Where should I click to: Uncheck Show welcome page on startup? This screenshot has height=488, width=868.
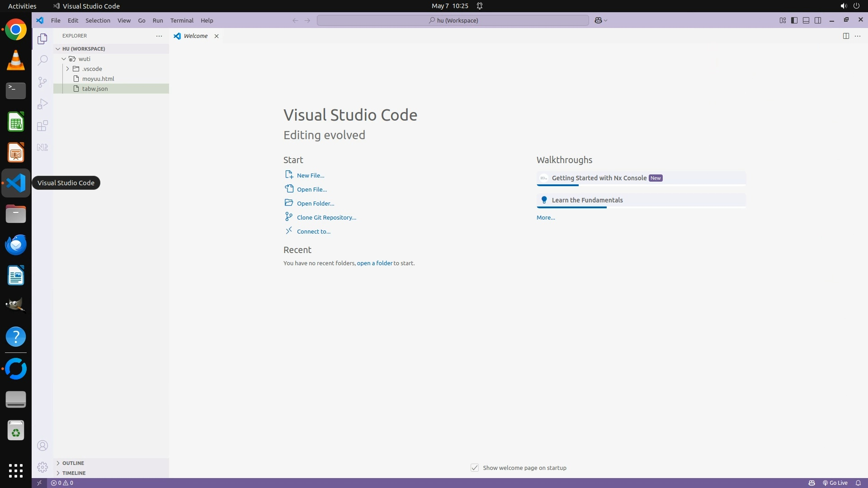(x=475, y=468)
